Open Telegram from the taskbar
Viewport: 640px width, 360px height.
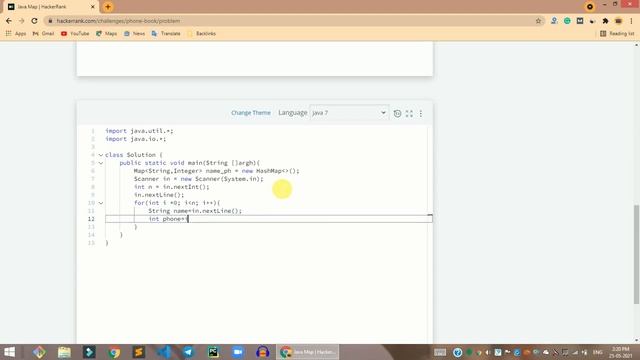[x=188, y=352]
